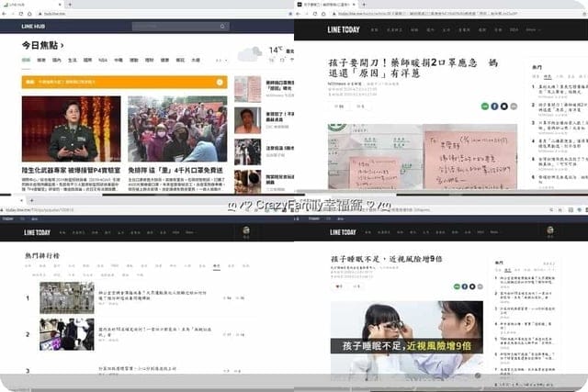Open hot-list item 2 beside the mask-donation article
This screenshot has height=392, width=588.
pos(560,107)
